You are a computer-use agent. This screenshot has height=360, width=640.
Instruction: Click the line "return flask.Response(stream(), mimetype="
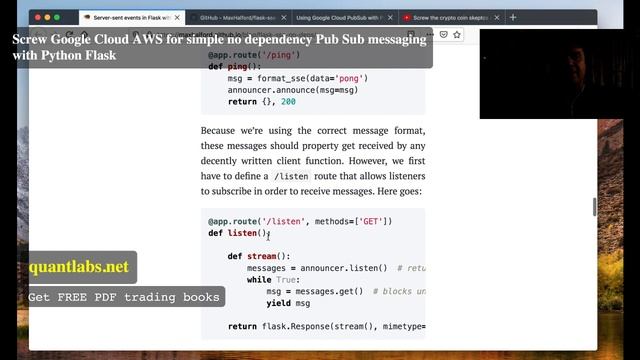tap(327, 327)
